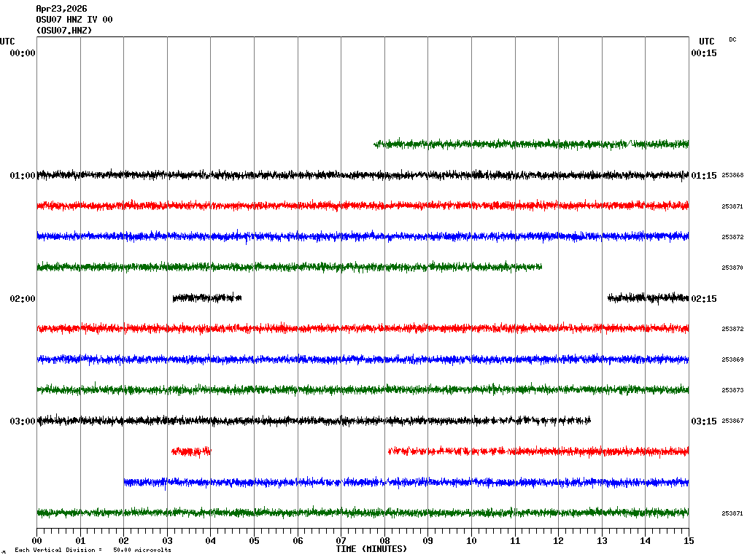Click the DC label in the corner
The width and height of the screenshot is (747, 560).
click(x=732, y=39)
